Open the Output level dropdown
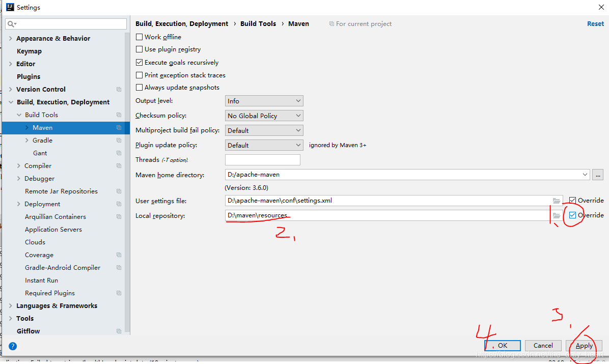The width and height of the screenshot is (609, 364). point(264,101)
